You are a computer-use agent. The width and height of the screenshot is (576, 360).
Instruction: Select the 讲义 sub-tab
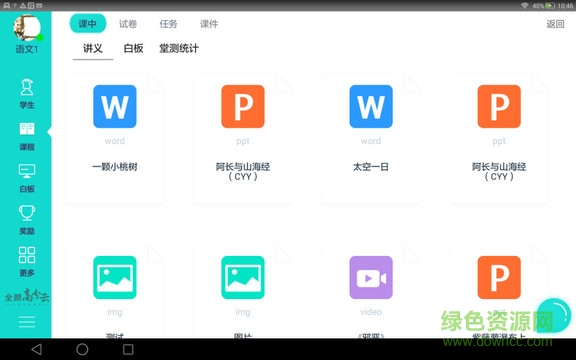(x=93, y=48)
